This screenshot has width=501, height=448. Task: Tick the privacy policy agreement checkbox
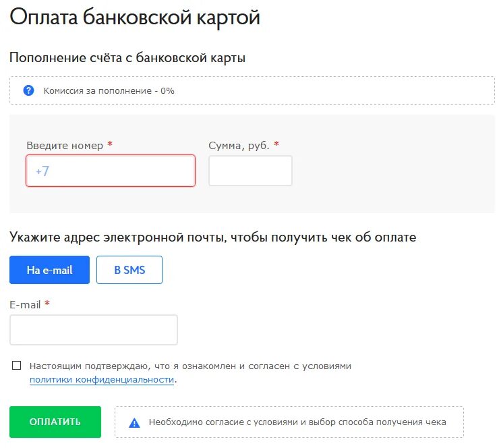[x=16, y=366]
